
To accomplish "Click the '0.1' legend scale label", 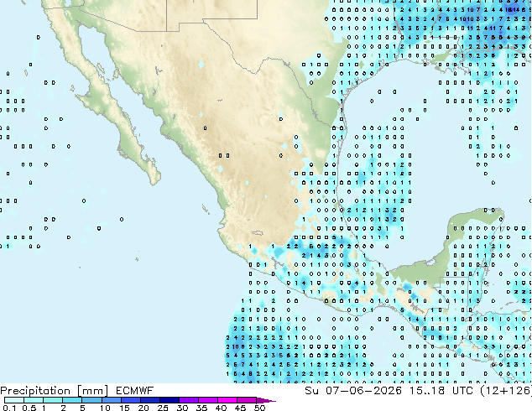I will click(9, 408).
